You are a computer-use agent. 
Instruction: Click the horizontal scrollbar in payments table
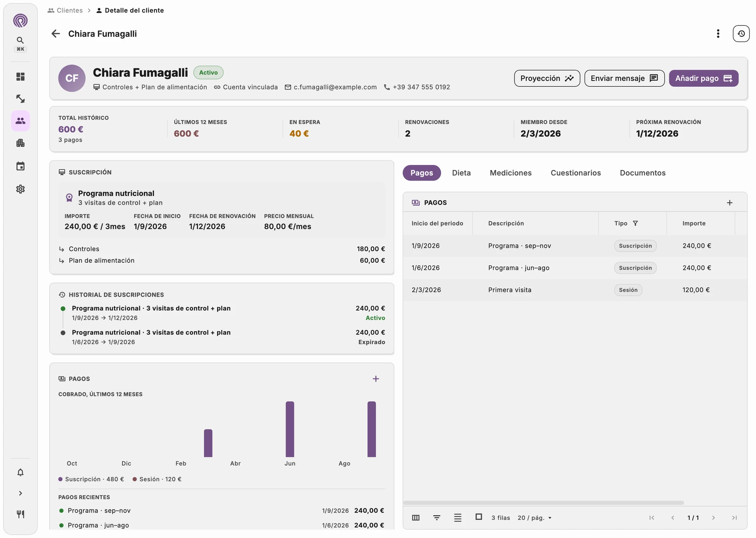[x=543, y=503]
